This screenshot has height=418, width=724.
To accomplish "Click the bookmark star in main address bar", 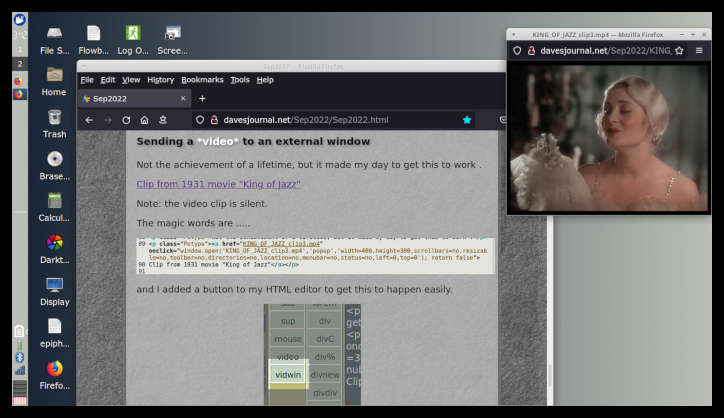I will pos(467,120).
